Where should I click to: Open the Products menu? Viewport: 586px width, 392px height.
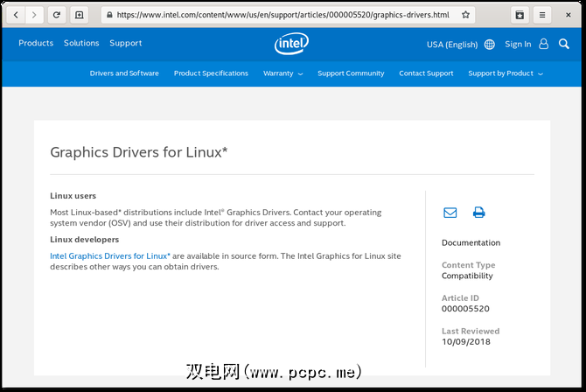[x=36, y=43]
